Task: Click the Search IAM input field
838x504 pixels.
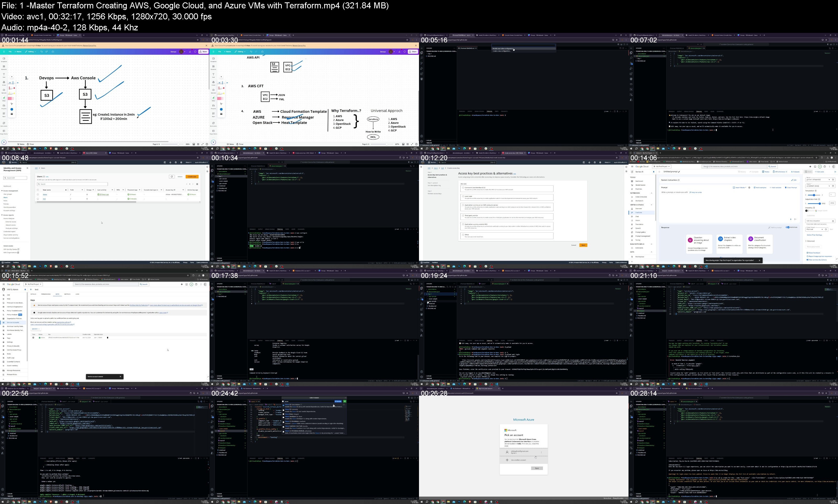Action: tap(15, 178)
